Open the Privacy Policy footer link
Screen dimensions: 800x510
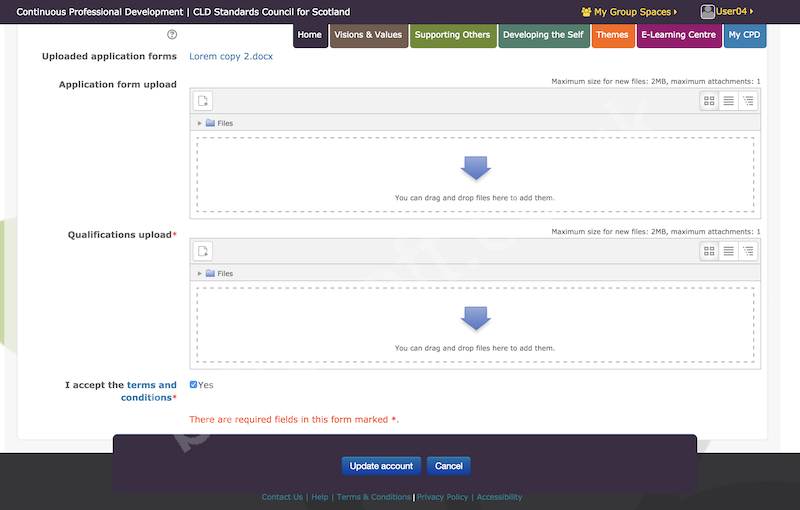(x=442, y=497)
